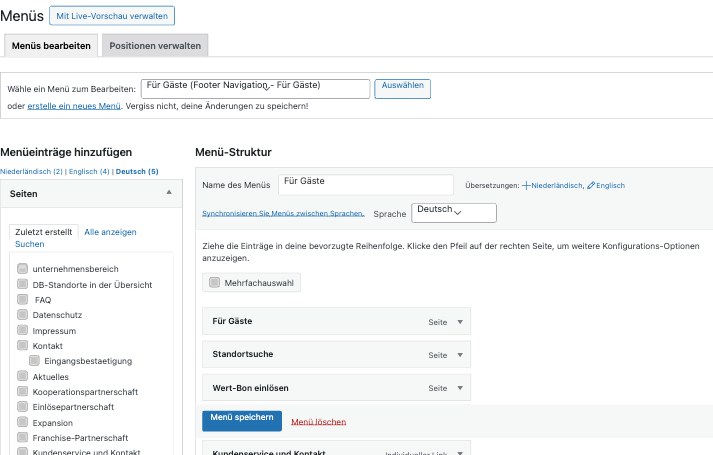Tick the FAQ page checkbox
The width and height of the screenshot is (713, 455).
(x=22, y=299)
